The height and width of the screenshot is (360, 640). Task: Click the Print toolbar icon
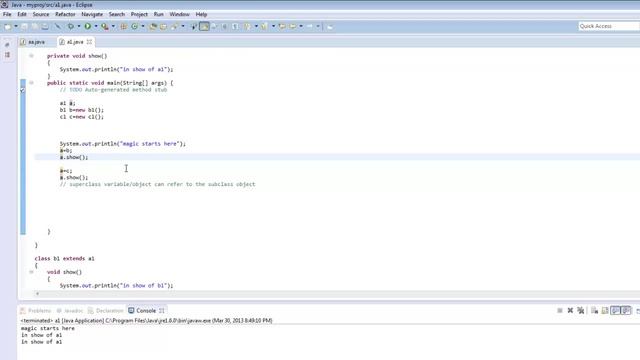pos(45,27)
